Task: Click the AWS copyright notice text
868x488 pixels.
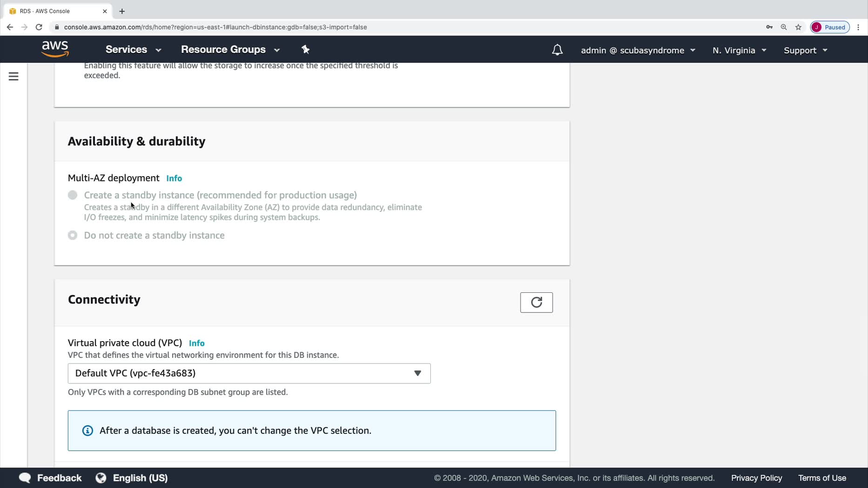Action: [574, 478]
